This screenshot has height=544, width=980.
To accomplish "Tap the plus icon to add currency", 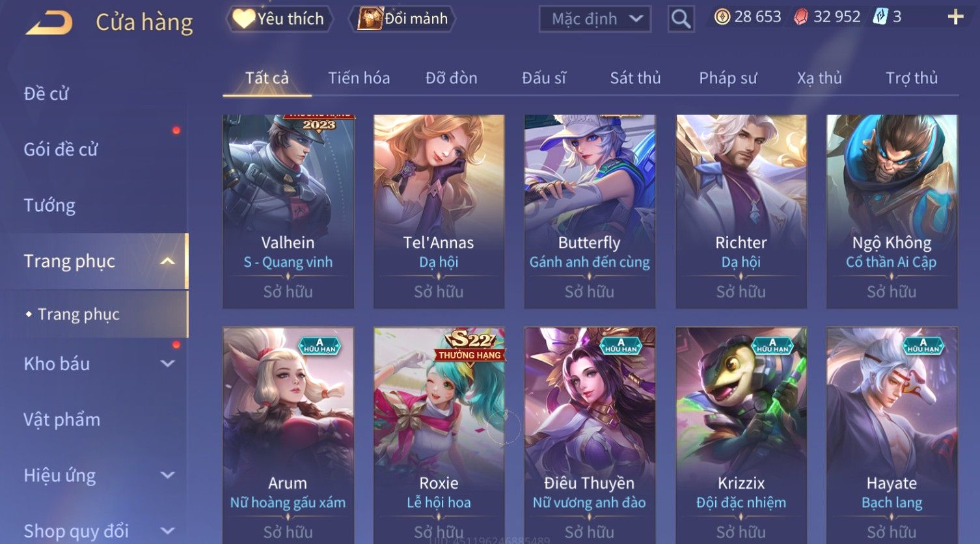I will (x=955, y=17).
